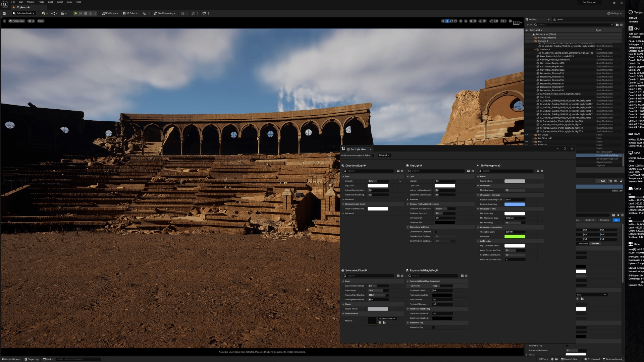
Task: Enable 'Only show atmospheric lights' checkbox
Action: (x=373, y=156)
